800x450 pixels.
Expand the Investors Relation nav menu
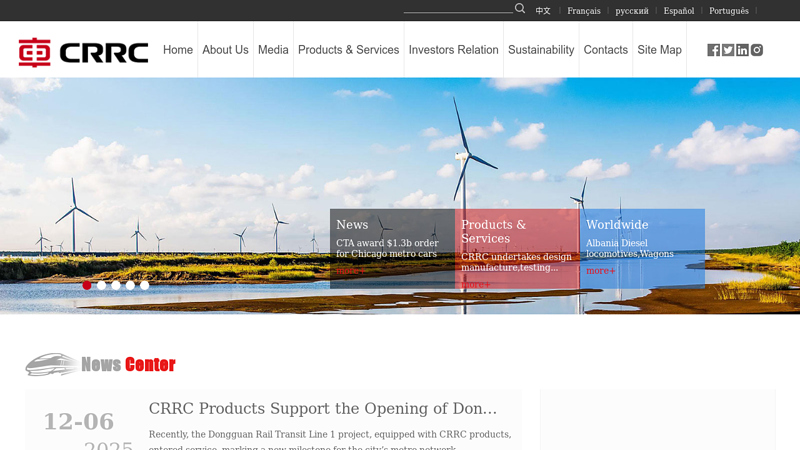pyautogui.click(x=454, y=49)
